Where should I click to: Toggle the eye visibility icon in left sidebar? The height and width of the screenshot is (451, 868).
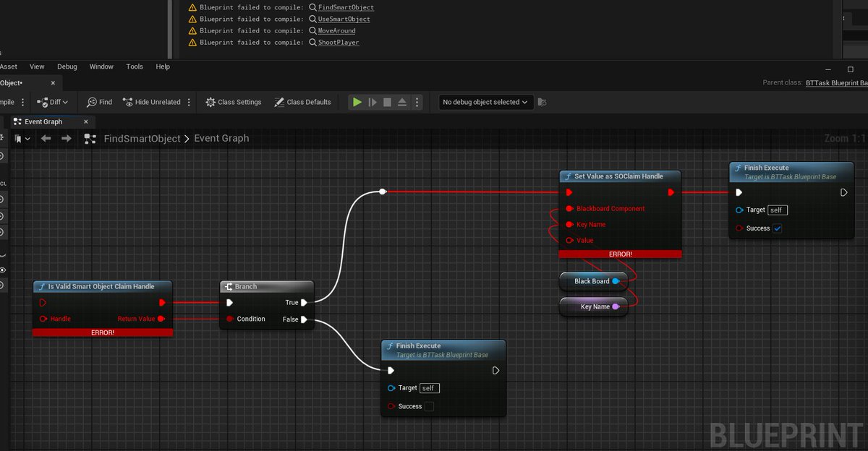pyautogui.click(x=3, y=270)
